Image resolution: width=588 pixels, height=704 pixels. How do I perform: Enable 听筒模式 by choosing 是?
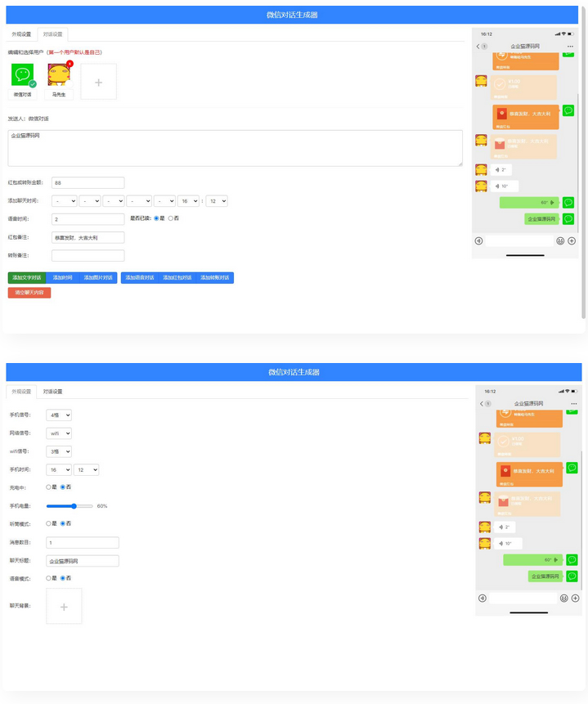tap(48, 523)
